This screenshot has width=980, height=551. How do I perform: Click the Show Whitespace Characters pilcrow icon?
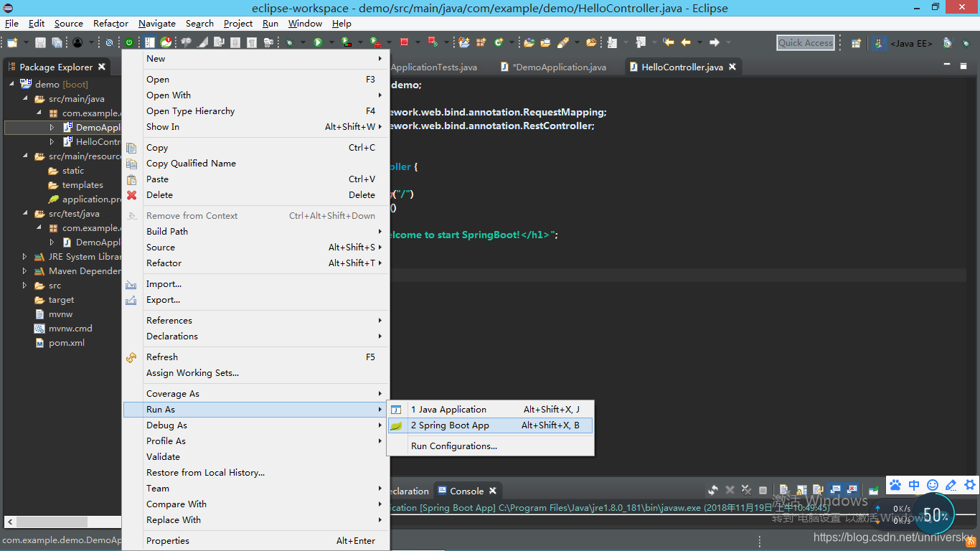pos(252,42)
